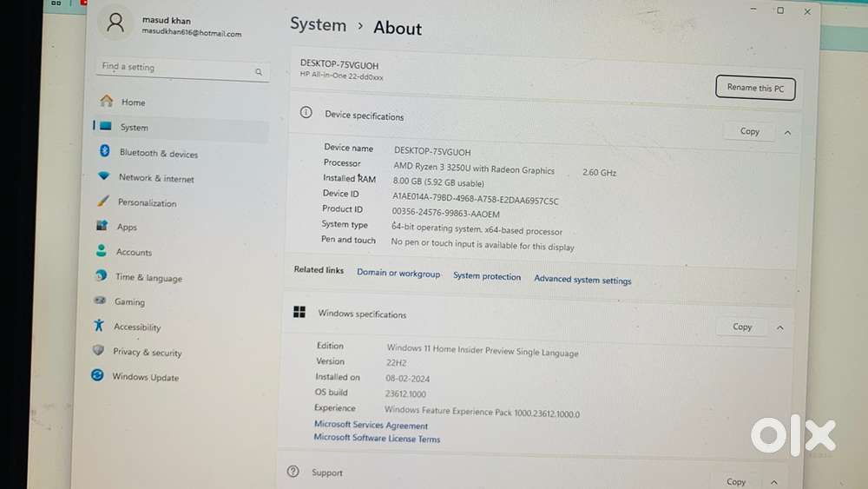Collapse the Windows specifications section chevron
This screenshot has height=489, width=868.
tap(780, 327)
